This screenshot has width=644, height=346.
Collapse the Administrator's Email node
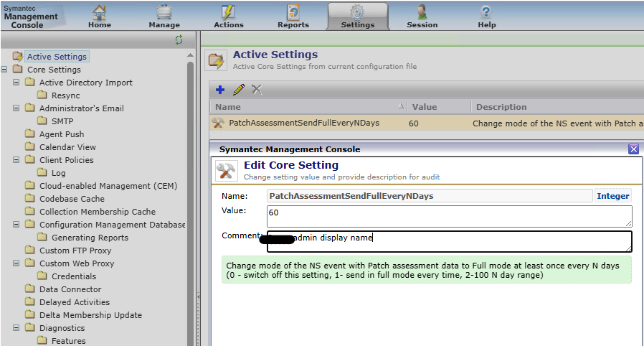pyautogui.click(x=16, y=108)
